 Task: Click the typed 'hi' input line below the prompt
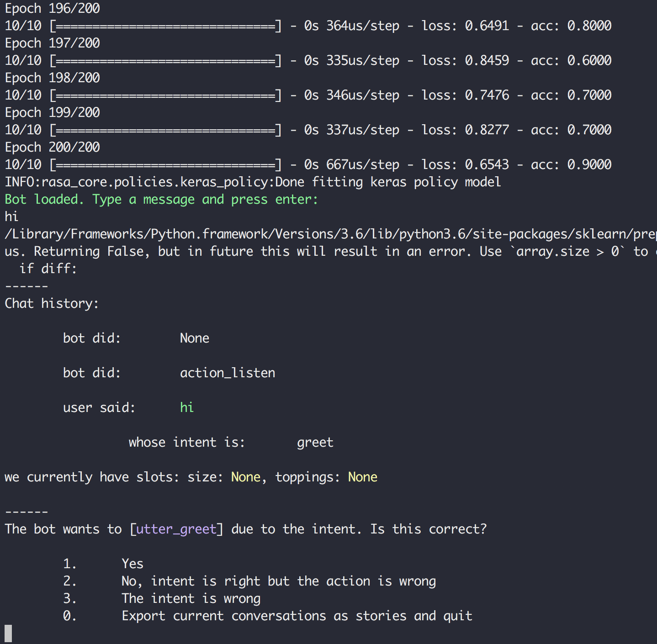pos(11,216)
